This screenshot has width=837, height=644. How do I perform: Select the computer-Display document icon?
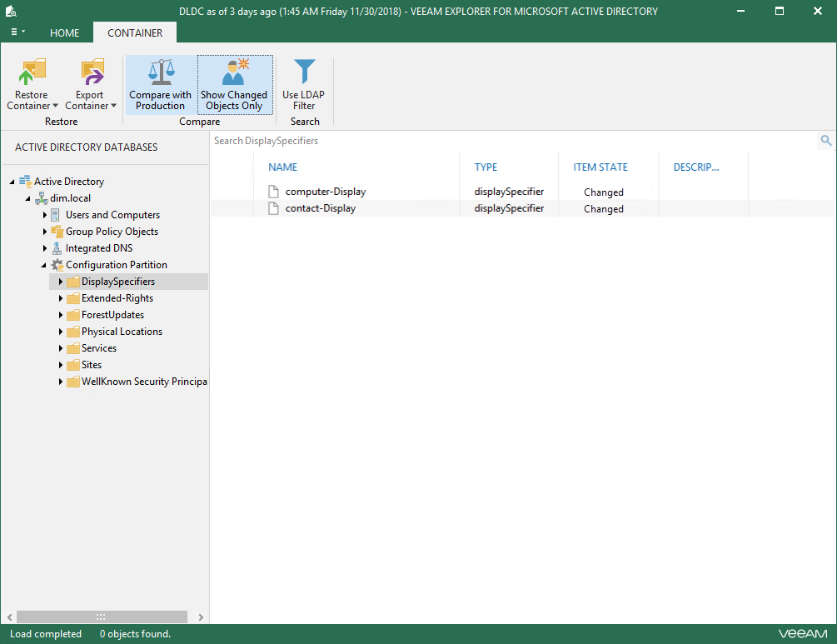tap(273, 192)
